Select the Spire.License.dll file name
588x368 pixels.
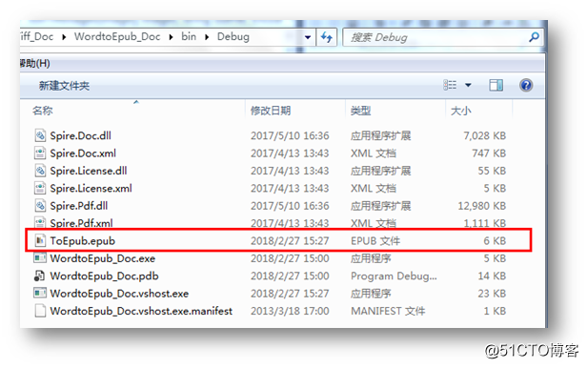point(89,171)
